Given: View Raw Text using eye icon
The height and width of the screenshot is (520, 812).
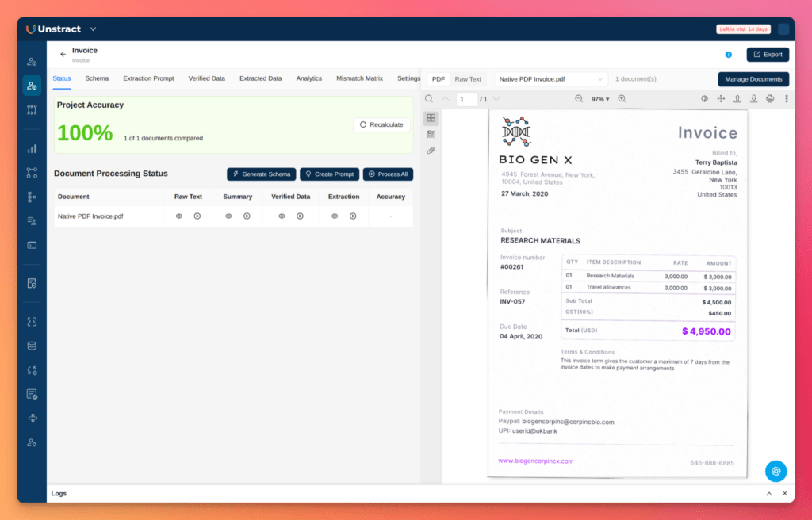Looking at the screenshot, I should pos(179,216).
